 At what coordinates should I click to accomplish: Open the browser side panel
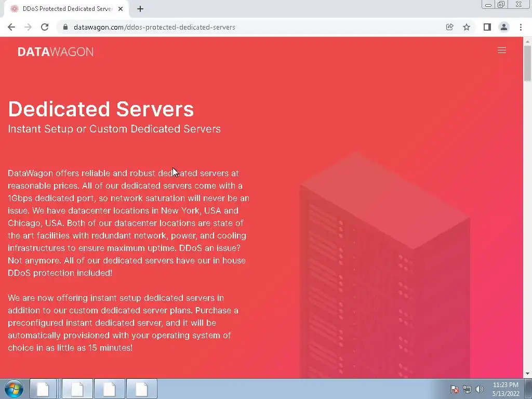point(487,27)
